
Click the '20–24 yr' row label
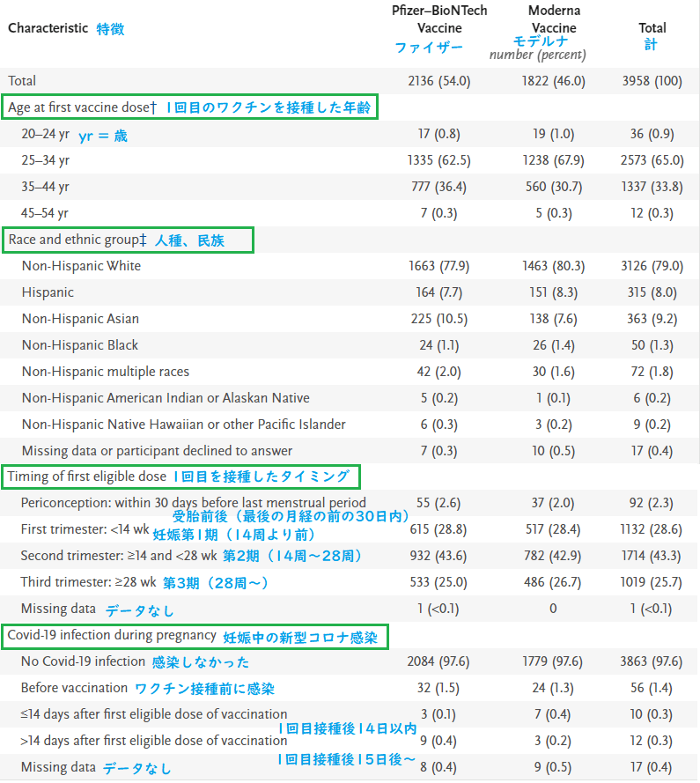click(46, 134)
